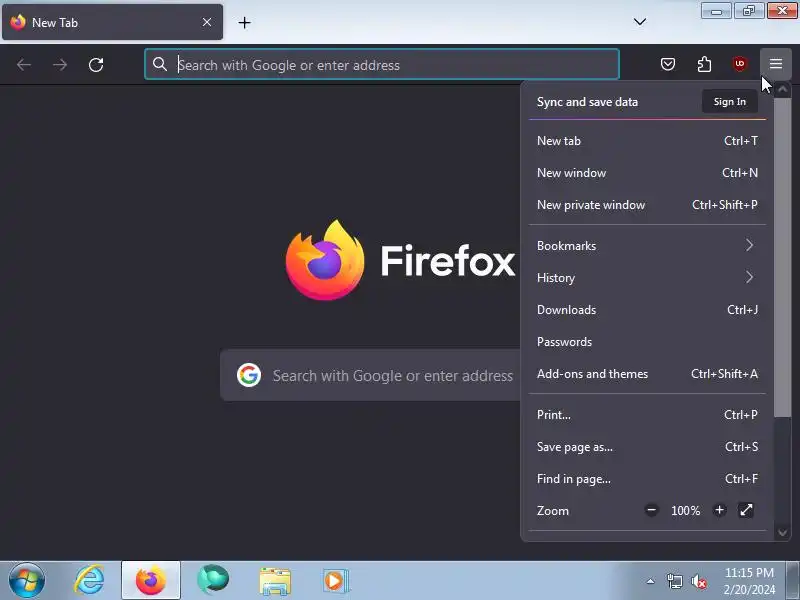Choose New tab from the menu

coord(647,141)
